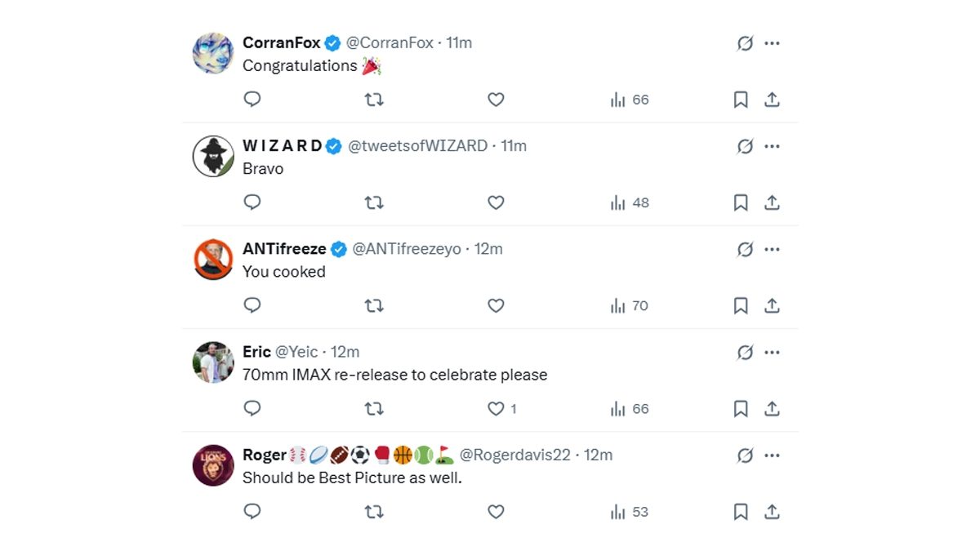Share CorranFox's tweet

(x=772, y=100)
